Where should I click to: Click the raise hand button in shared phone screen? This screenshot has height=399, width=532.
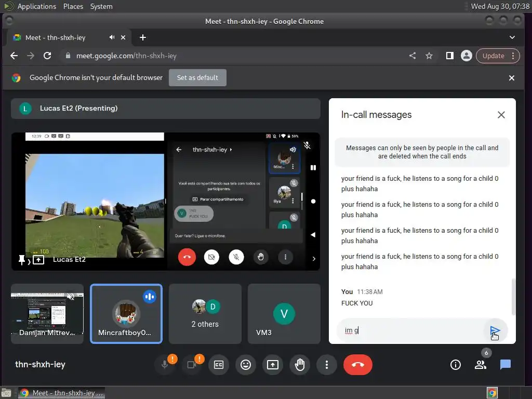(261, 257)
